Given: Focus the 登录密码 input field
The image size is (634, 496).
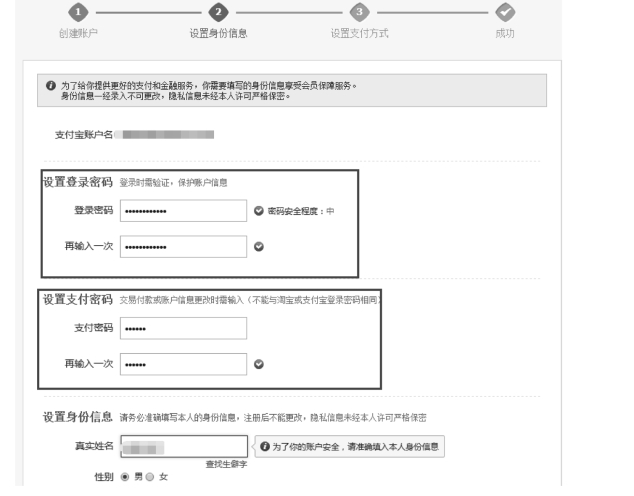Looking at the screenshot, I should coord(183,211).
